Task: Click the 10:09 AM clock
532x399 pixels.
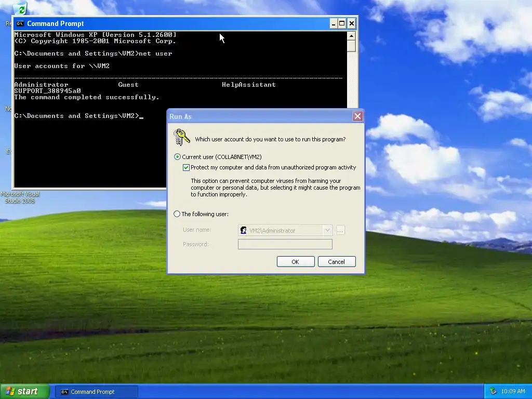Action: [513, 392]
